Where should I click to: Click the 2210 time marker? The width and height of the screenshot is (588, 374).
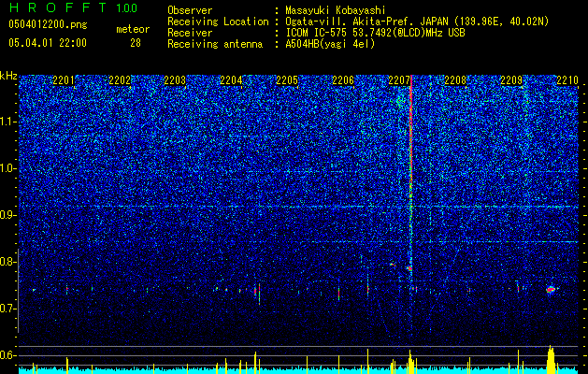click(567, 80)
